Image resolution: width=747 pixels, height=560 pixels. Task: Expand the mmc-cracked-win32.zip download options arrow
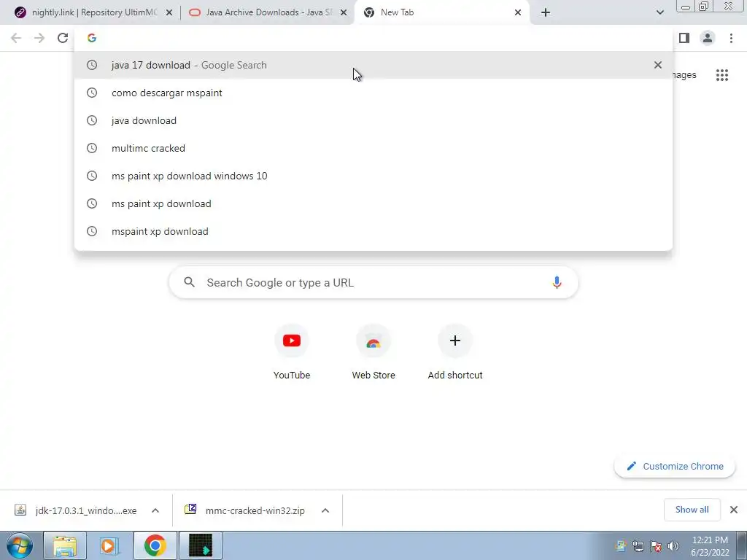(325, 510)
